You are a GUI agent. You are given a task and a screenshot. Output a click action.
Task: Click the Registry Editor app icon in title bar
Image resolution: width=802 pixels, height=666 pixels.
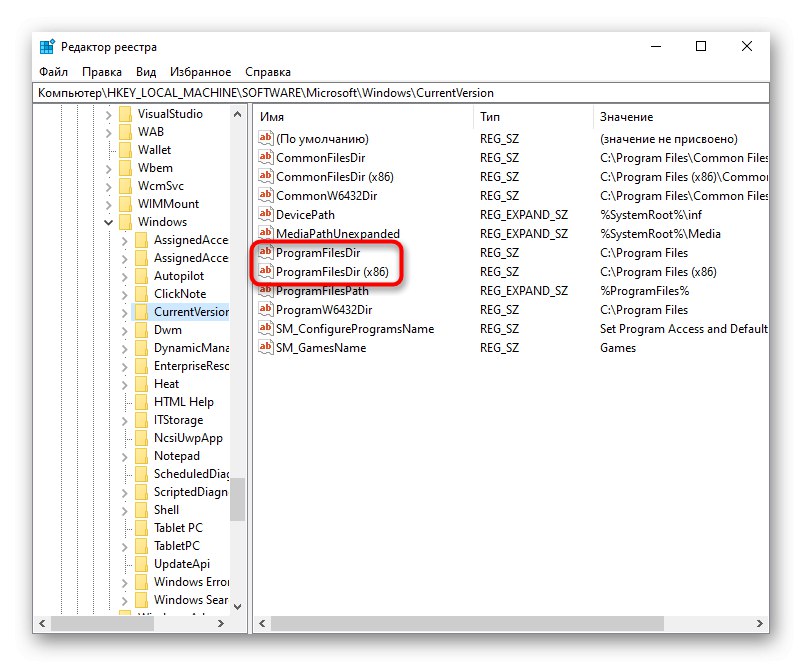point(47,47)
